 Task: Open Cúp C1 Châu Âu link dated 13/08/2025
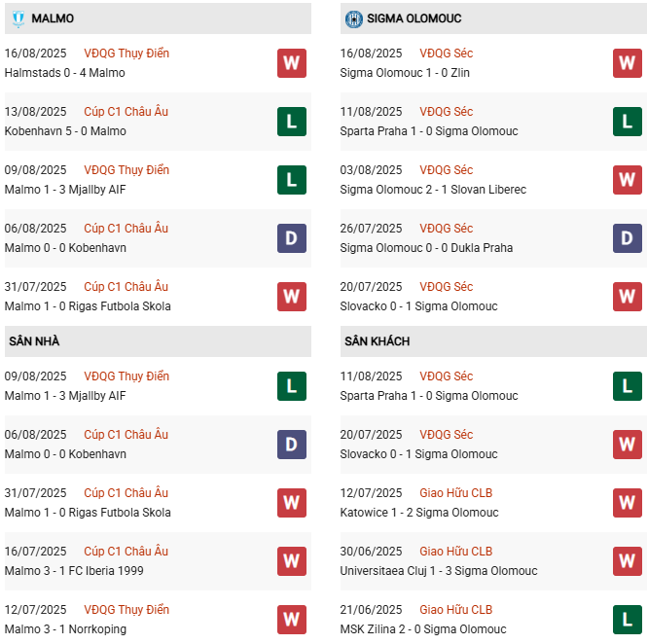click(126, 112)
